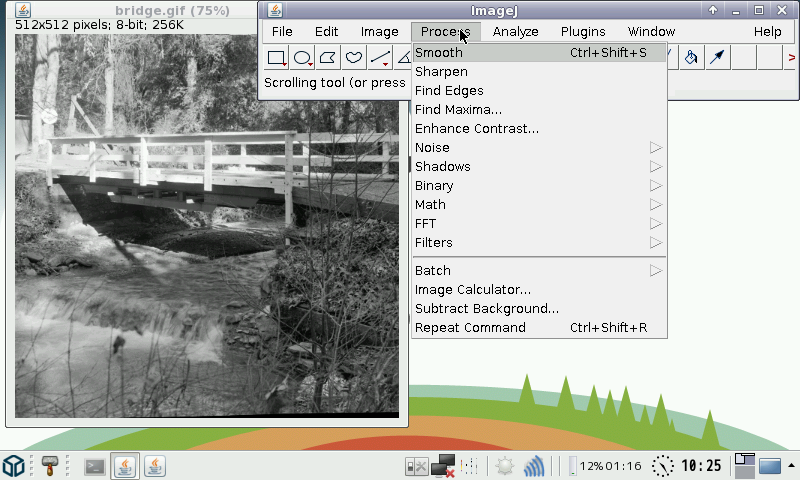Click the bridge.gif image canvas
This screenshot has width=800, height=480.
[207, 226]
